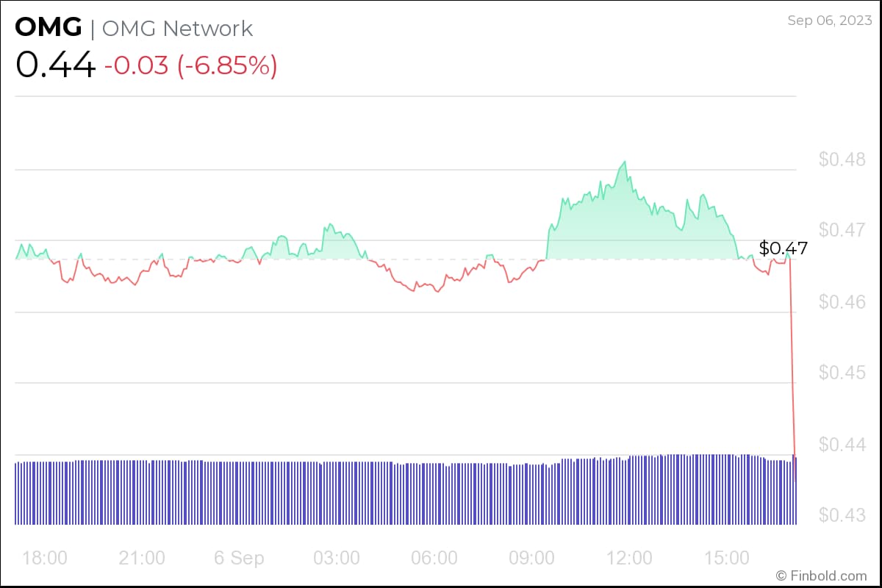
Task: Click the OMG Network name label
Action: point(177,29)
